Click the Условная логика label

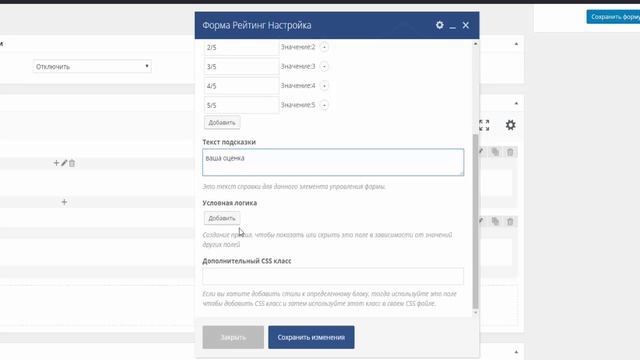230,203
